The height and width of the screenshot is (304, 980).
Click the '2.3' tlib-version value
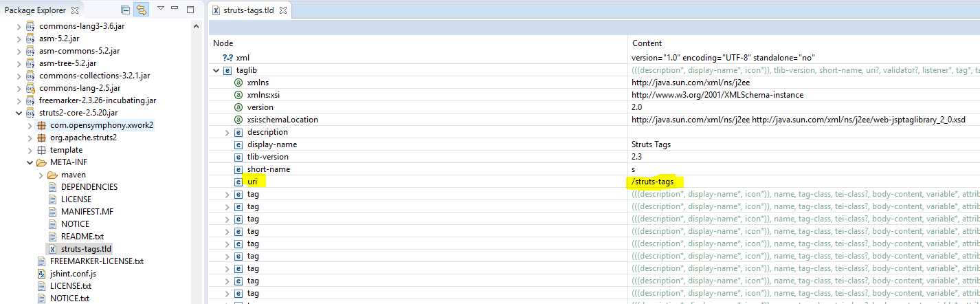click(x=636, y=157)
